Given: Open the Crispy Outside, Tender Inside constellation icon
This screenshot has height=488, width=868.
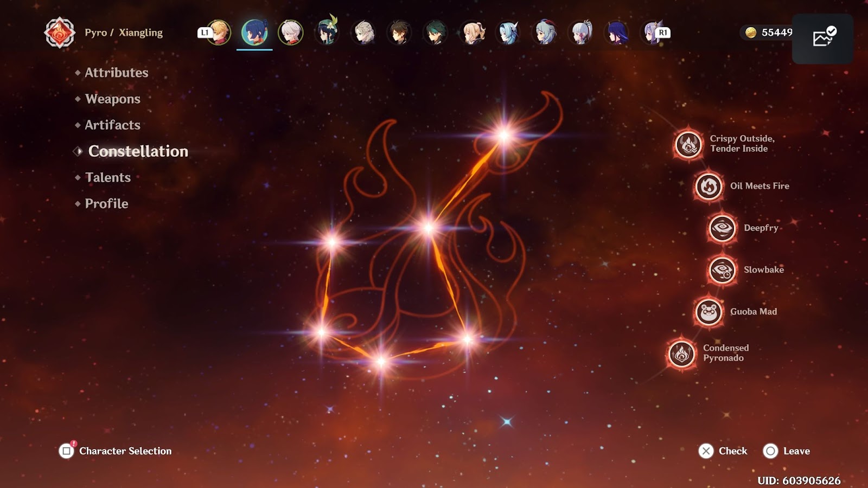Looking at the screenshot, I should 688,144.
